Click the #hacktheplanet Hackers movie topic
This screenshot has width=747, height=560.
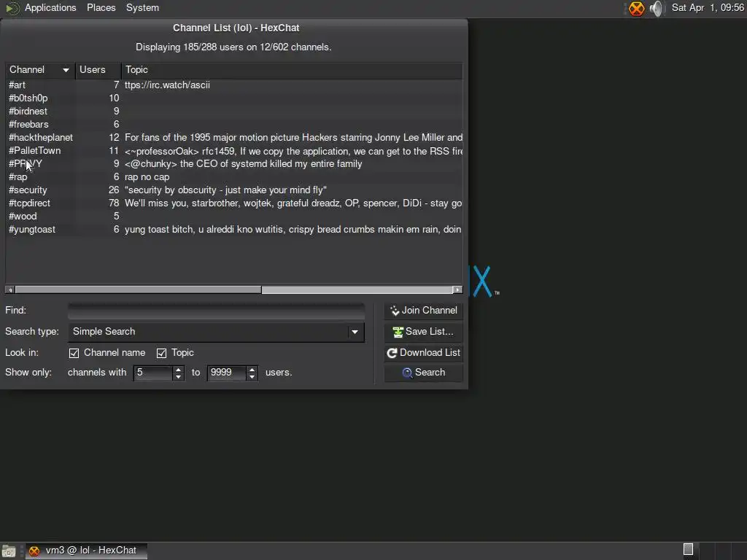click(293, 138)
